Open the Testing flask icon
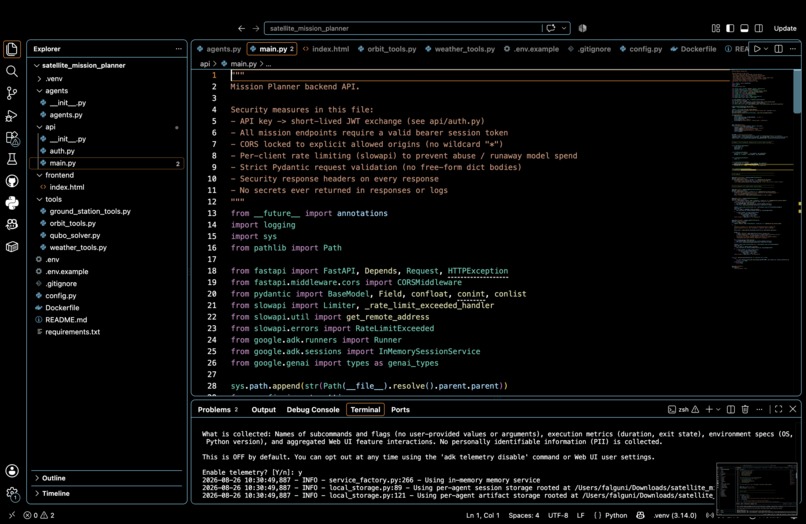The image size is (806, 524). point(12,159)
